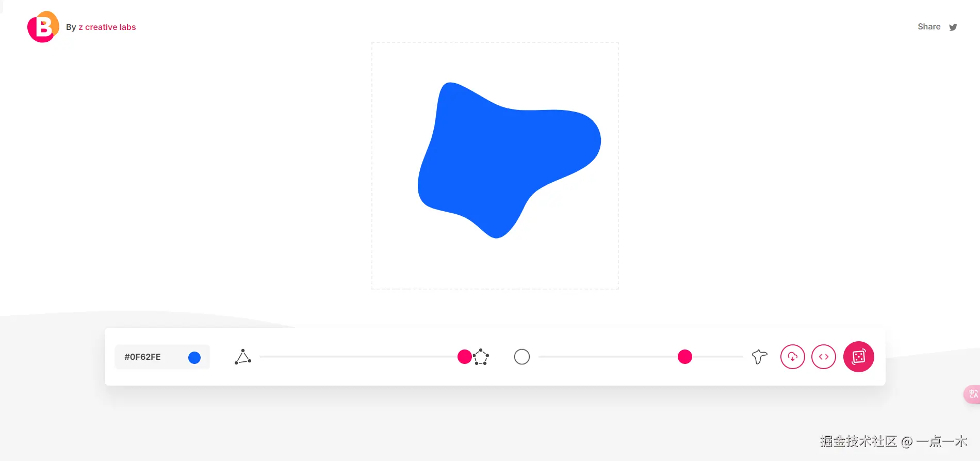Click the translate widget at right edge

(972, 394)
